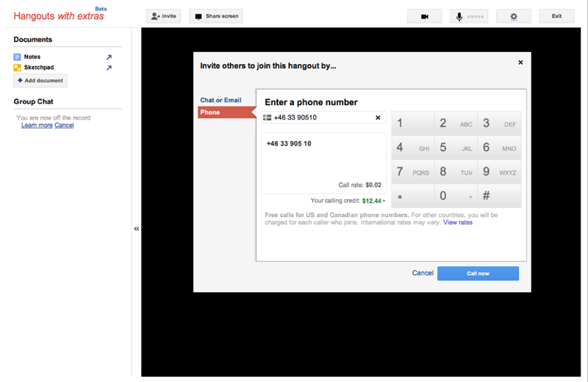This screenshot has width=588, height=382.
Task: Toggle the camera video button
Action: point(425,16)
